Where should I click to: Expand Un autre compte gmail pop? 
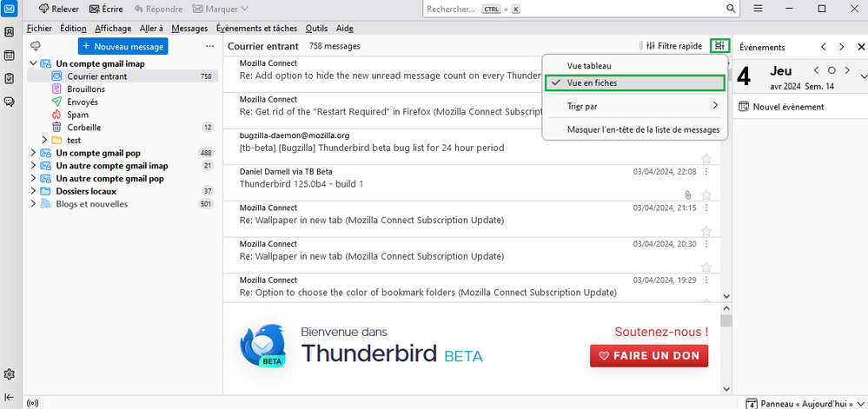pos(33,178)
